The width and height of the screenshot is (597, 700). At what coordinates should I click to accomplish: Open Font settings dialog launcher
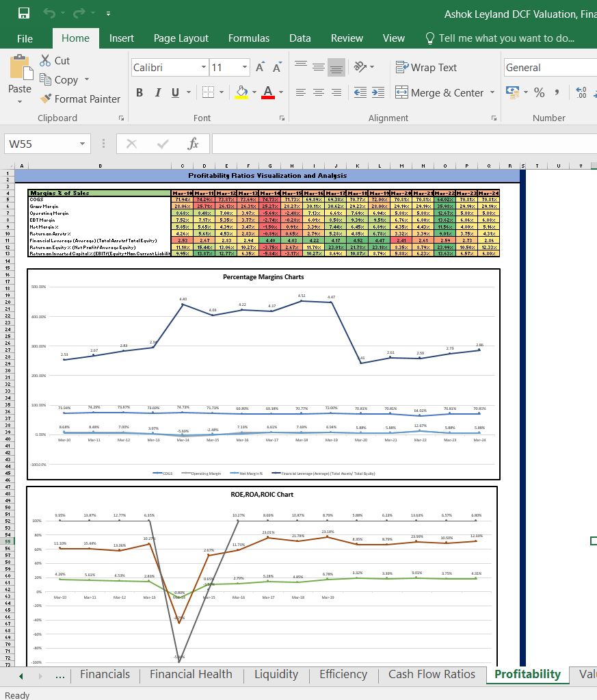282,118
